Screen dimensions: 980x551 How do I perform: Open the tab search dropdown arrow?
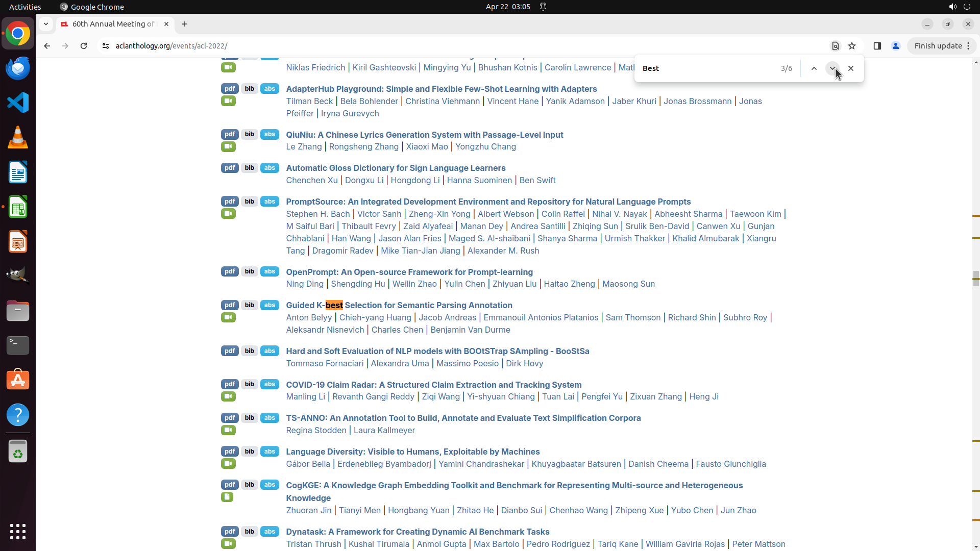pyautogui.click(x=46, y=24)
